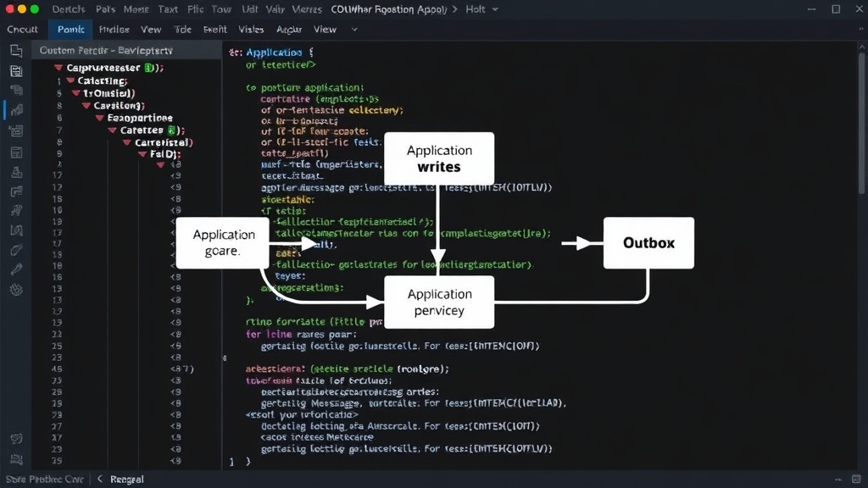
Task: Click the dash icon in the status bar
Action: click(x=837, y=480)
